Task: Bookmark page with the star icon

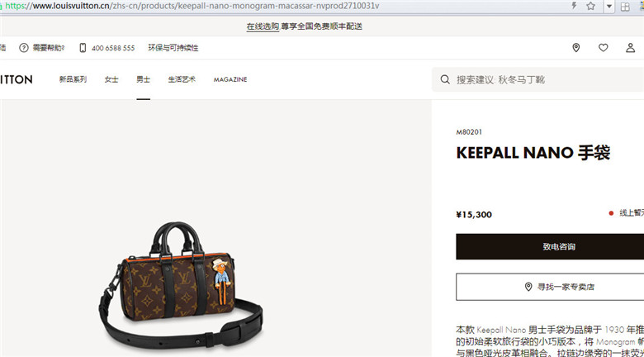Action: [590, 6]
